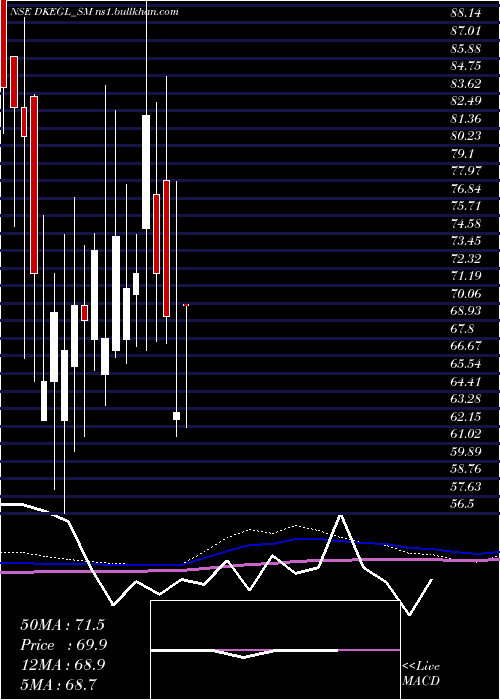Select the 83.62 price axis label
This screenshot has height=700, width=500.
466,83
